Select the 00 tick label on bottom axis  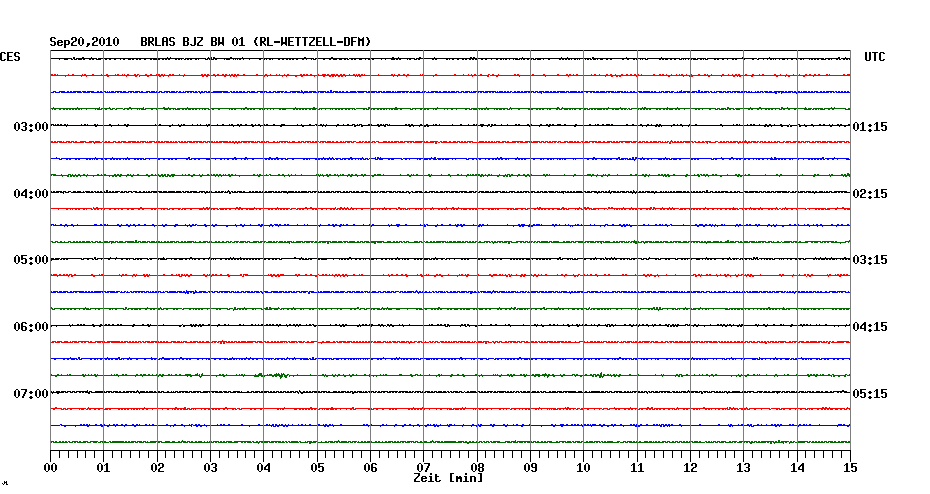[x=50, y=468]
